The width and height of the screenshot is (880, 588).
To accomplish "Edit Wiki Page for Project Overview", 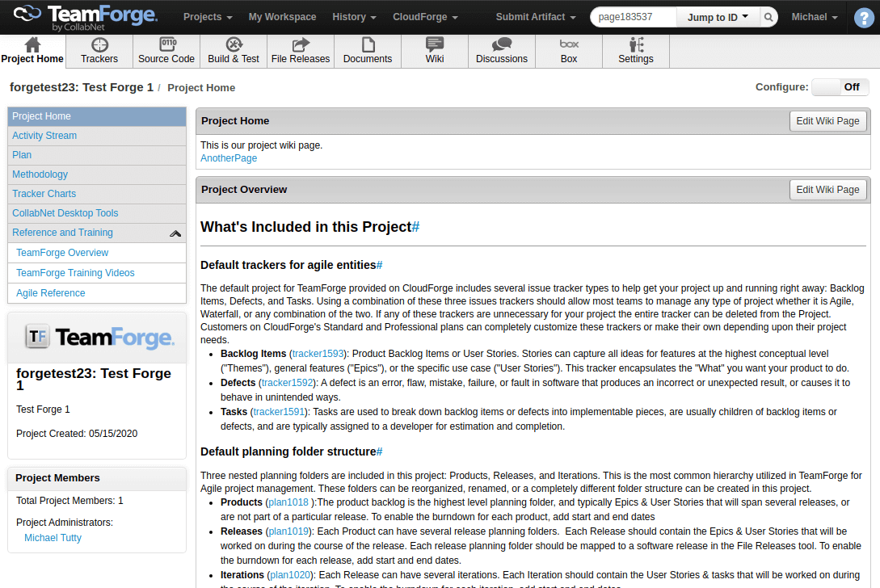I will (827, 190).
